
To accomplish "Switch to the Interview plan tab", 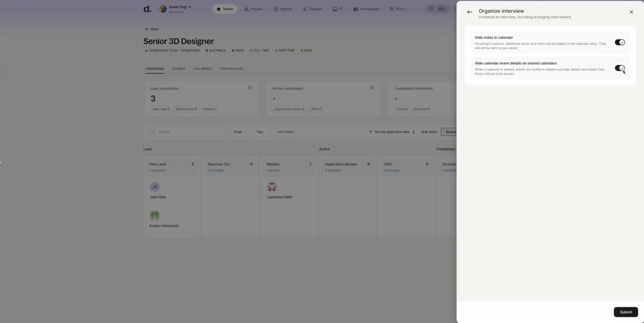I will (x=231, y=69).
